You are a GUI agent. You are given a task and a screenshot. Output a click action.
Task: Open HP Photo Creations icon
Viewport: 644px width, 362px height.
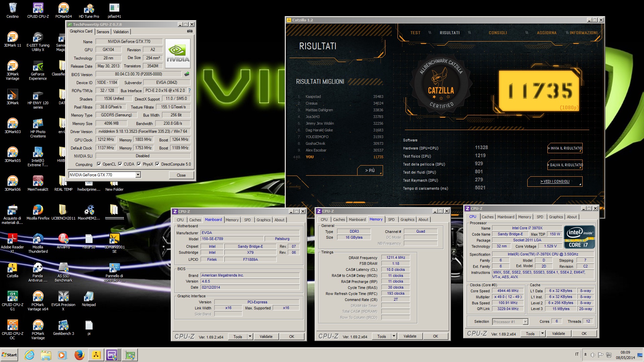38,127
